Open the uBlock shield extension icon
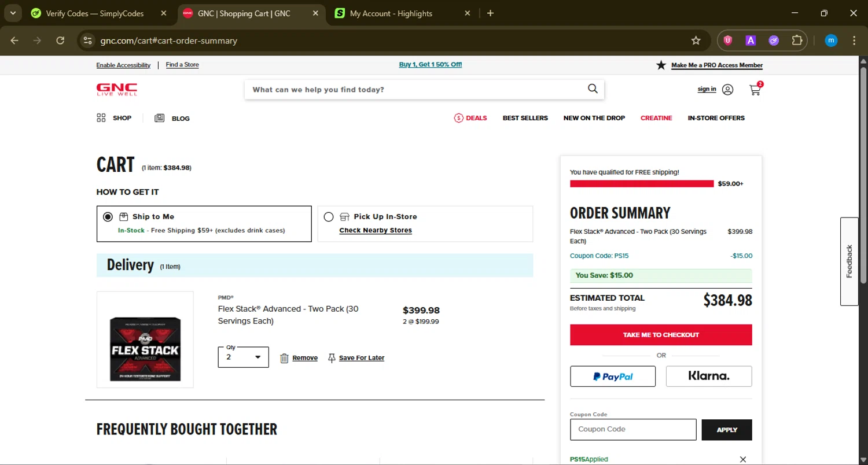The image size is (868, 465). (728, 40)
